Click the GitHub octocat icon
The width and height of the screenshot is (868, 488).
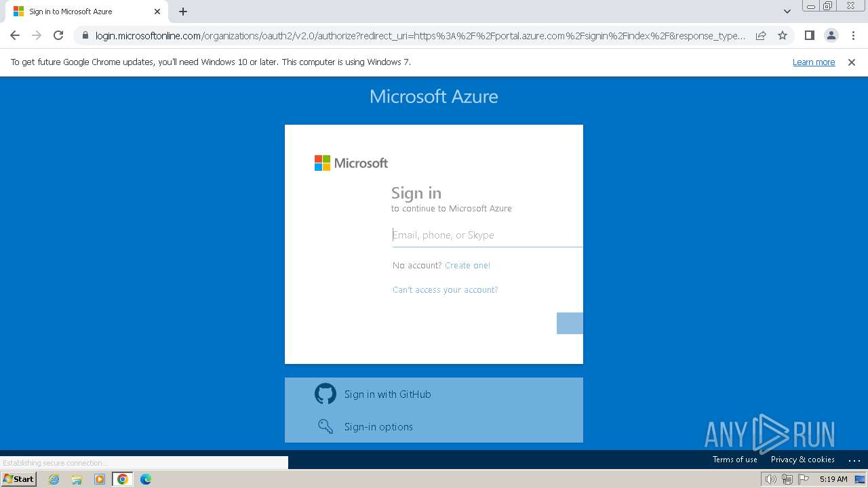coord(325,394)
